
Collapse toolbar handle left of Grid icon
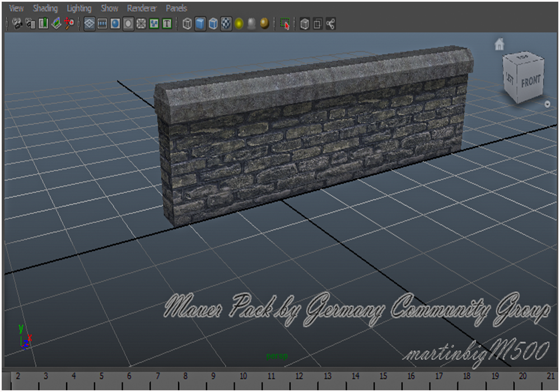click(x=80, y=24)
